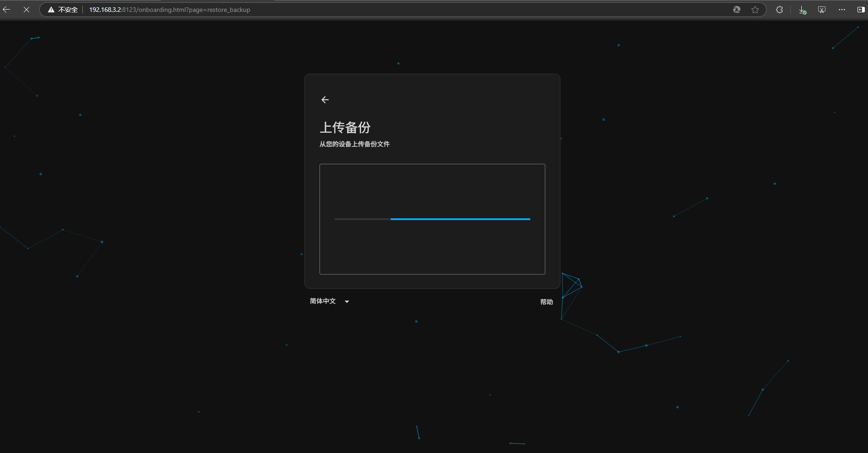This screenshot has height=453, width=868.
Task: Open the 简体中文 language selector
Action: [x=323, y=301]
